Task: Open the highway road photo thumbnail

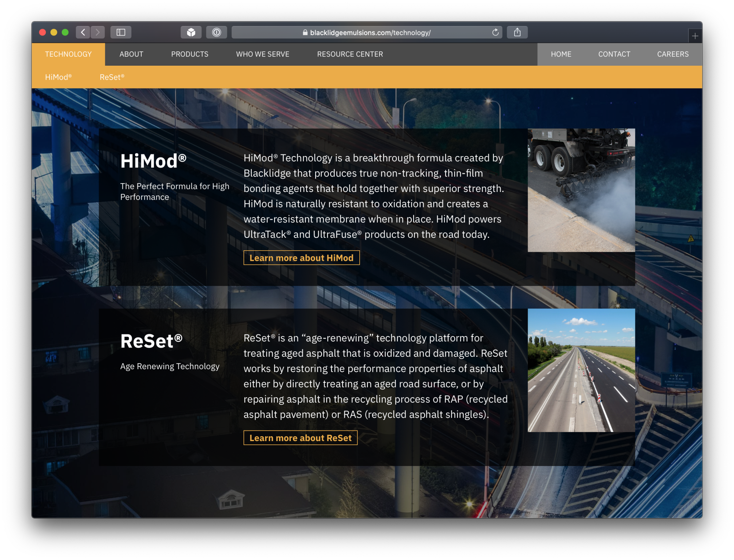Action: [x=581, y=370]
